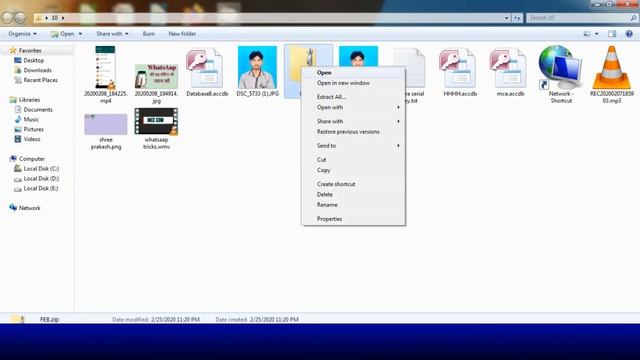Open Local Disk (D:)

point(41,178)
